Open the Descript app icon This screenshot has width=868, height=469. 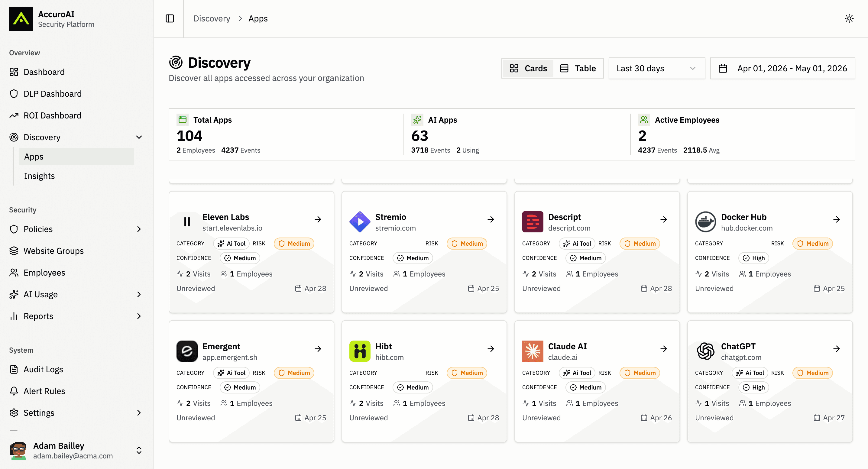tap(533, 222)
